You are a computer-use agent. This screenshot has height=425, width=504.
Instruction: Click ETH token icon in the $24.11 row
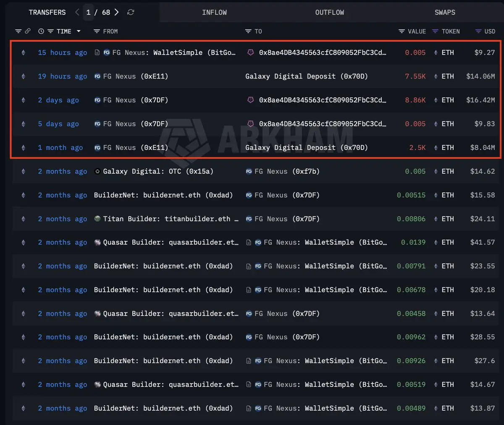coord(436,219)
